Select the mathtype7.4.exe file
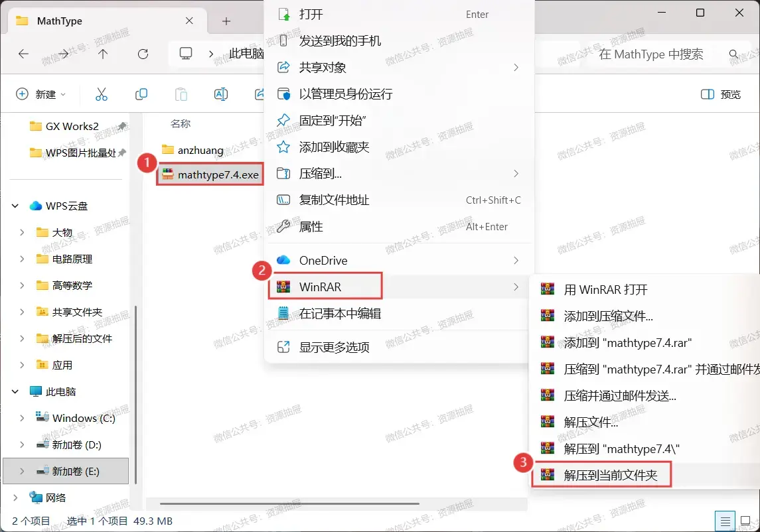 pyautogui.click(x=210, y=174)
